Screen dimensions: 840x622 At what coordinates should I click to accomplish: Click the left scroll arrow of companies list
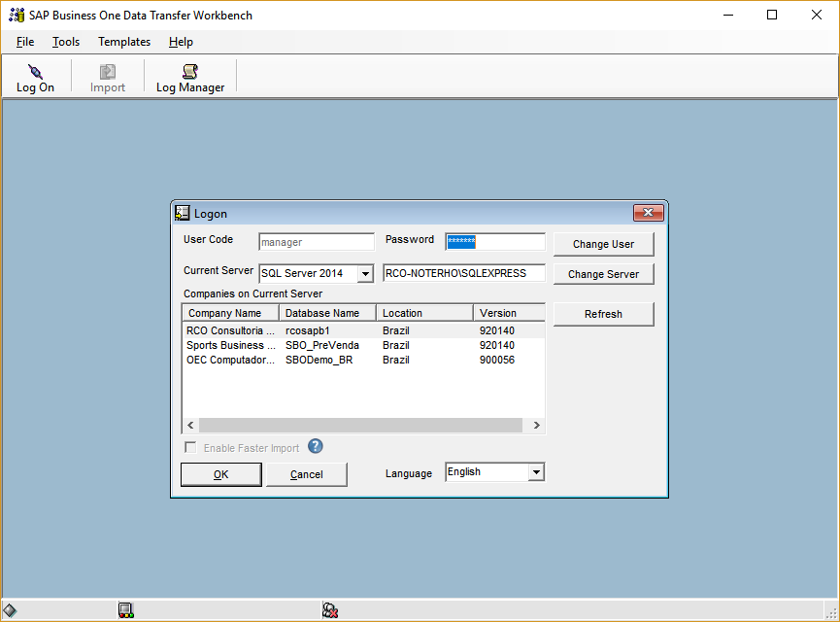[190, 426]
